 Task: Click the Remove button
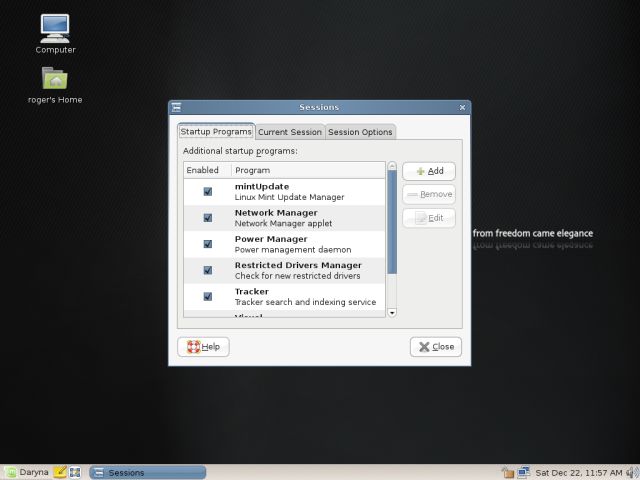tap(429, 194)
